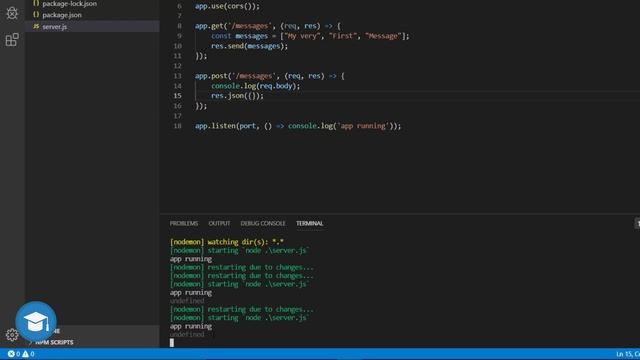This screenshot has width=640, height=360.
Task: Open the Manage gear menu
Action: tap(11, 335)
